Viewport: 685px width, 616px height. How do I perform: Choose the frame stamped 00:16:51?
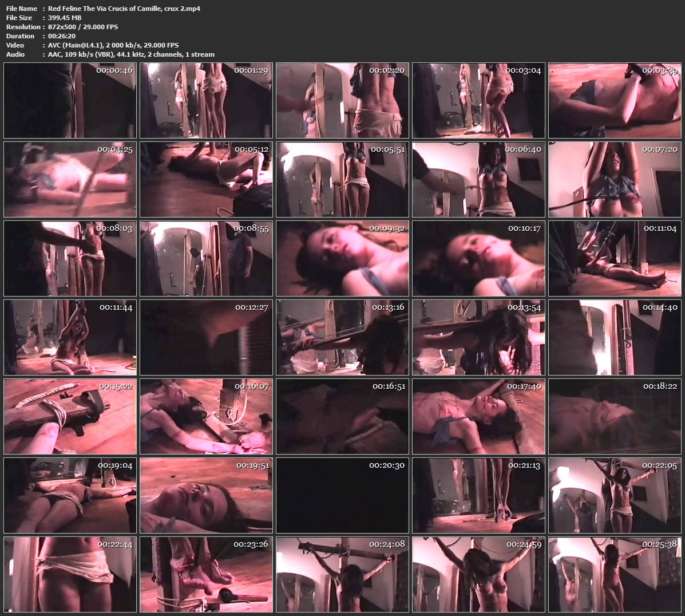[x=342, y=417]
